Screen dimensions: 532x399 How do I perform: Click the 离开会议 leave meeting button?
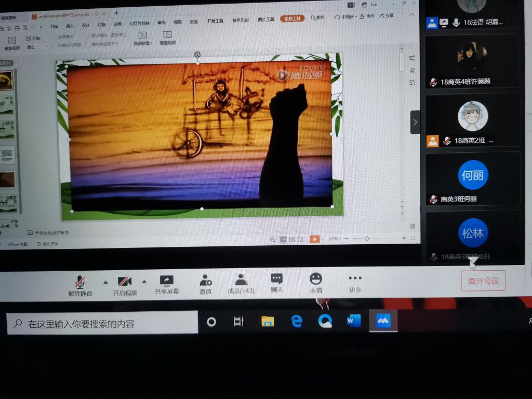483,281
